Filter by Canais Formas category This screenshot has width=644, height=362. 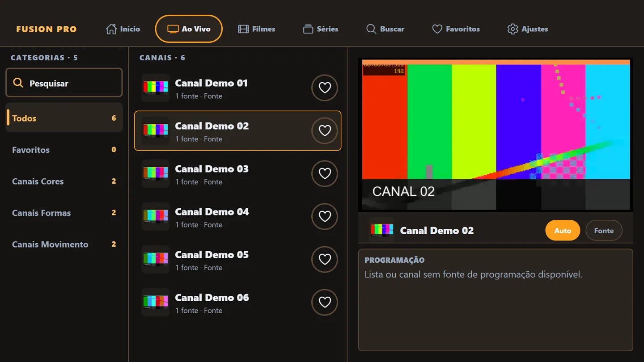click(x=64, y=213)
